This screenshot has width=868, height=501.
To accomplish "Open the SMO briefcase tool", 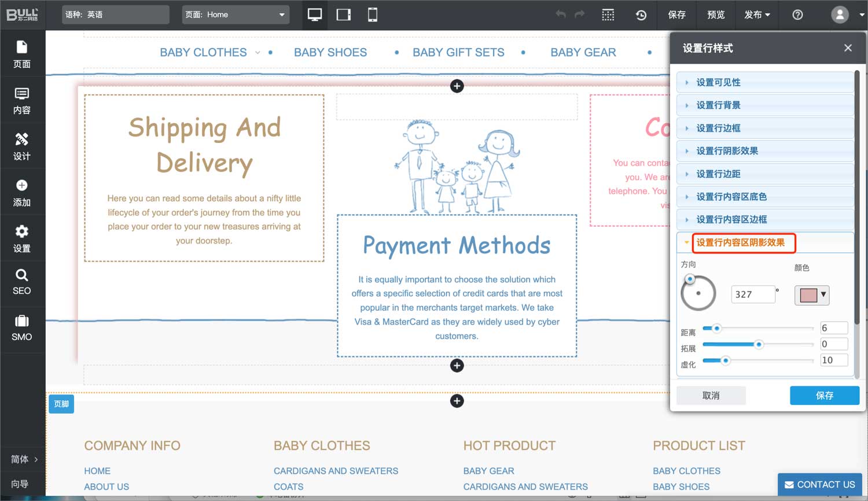I will tap(22, 328).
